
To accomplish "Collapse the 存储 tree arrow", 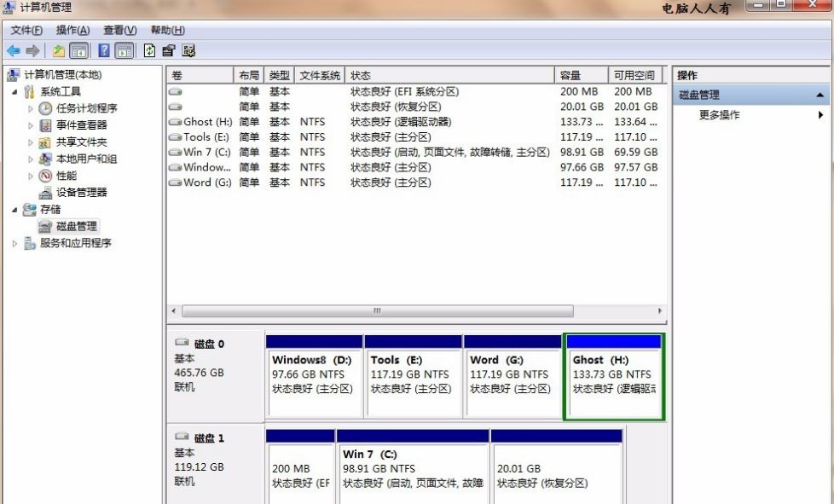I will tap(14, 210).
